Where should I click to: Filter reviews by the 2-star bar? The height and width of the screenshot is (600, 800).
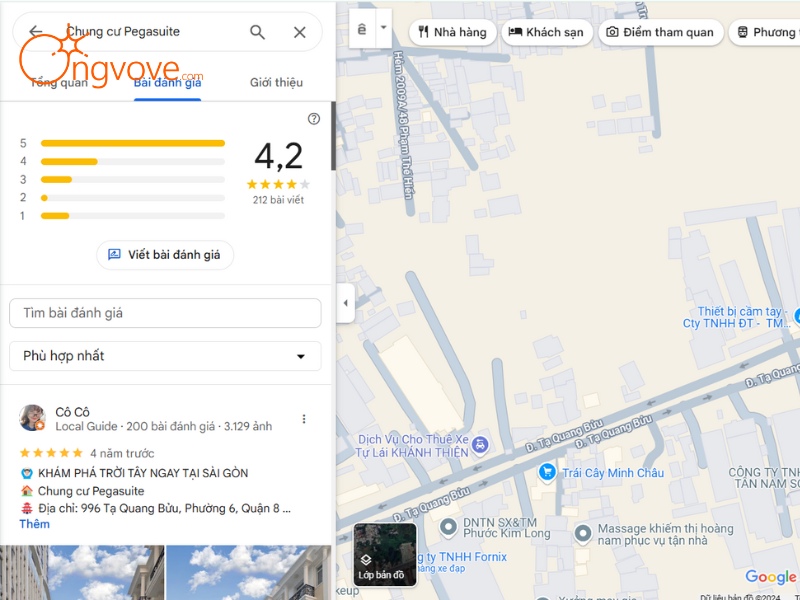[122, 197]
